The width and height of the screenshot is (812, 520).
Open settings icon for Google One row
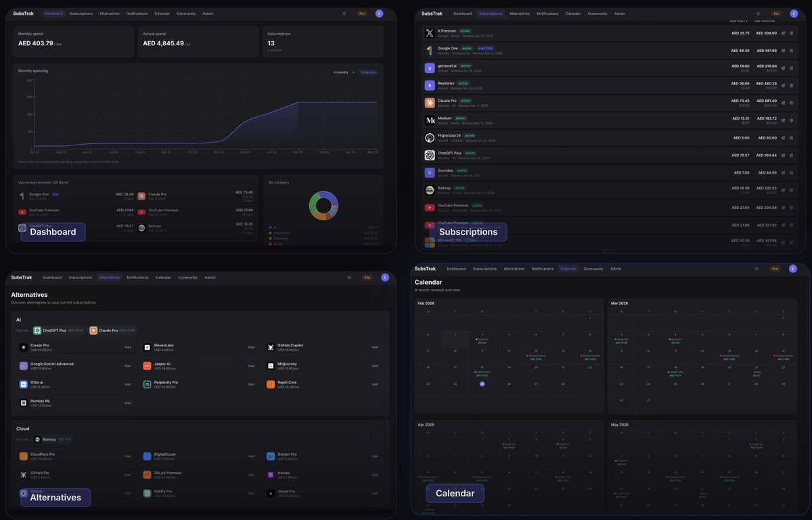click(x=792, y=51)
